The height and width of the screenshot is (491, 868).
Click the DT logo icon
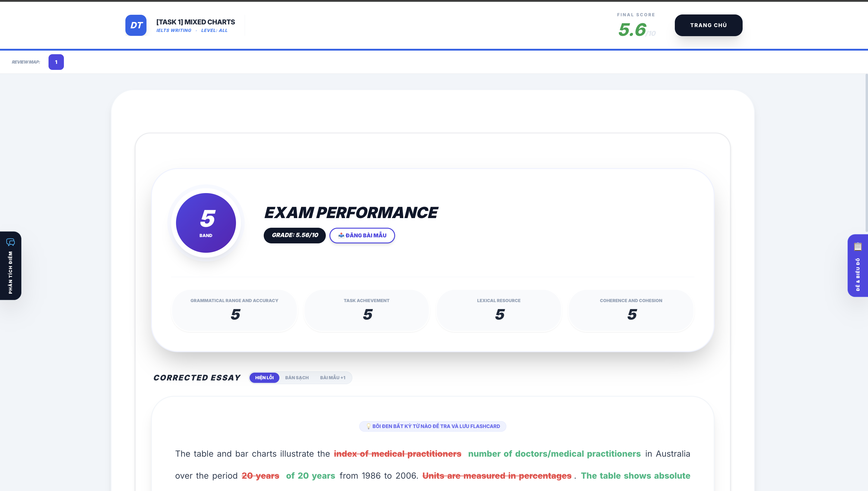pyautogui.click(x=136, y=25)
